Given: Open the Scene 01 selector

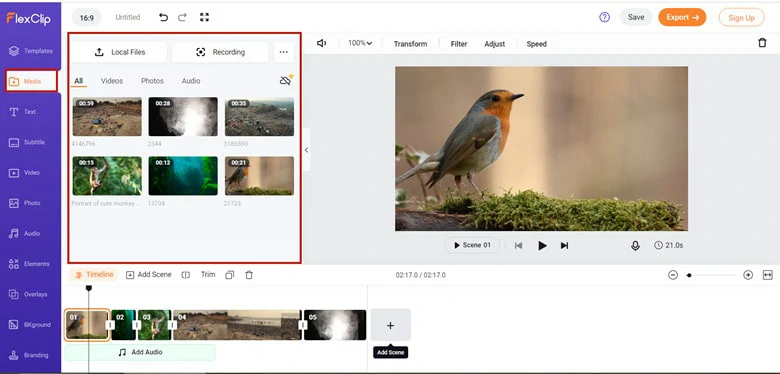Looking at the screenshot, I should (472, 245).
